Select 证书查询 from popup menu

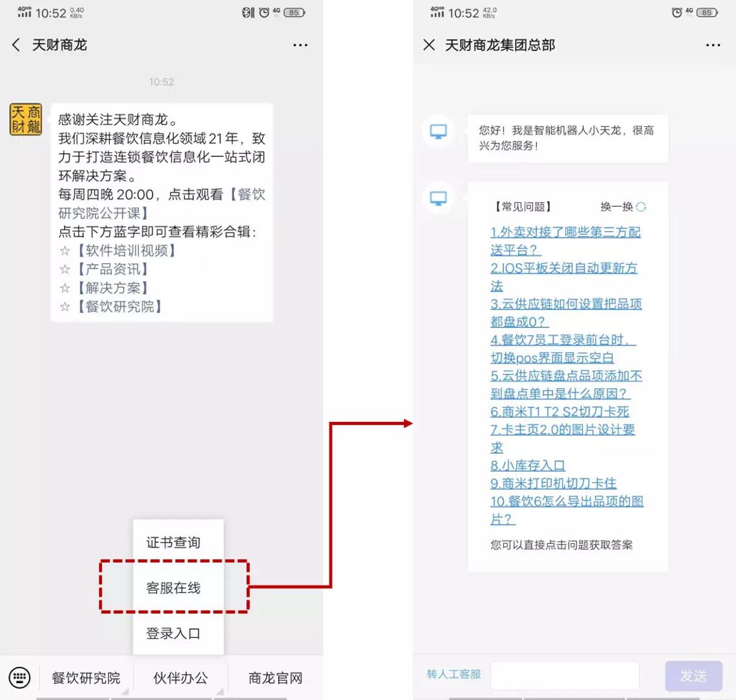(x=178, y=542)
